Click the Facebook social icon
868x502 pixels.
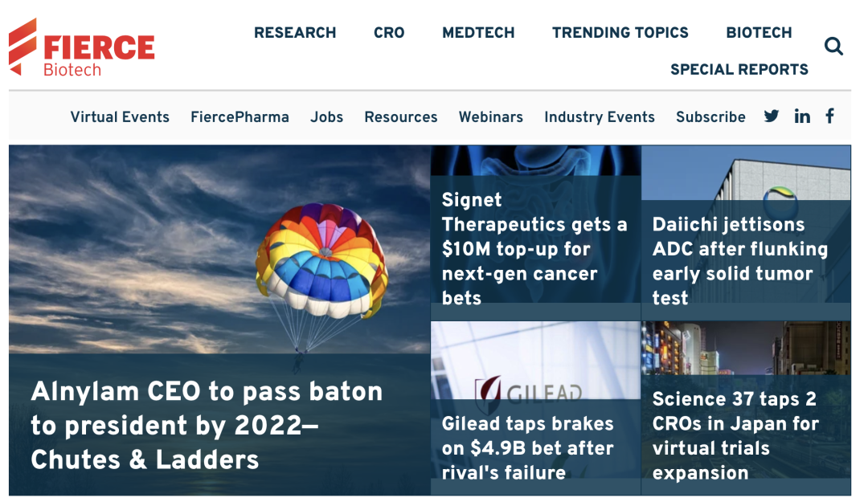[829, 116]
